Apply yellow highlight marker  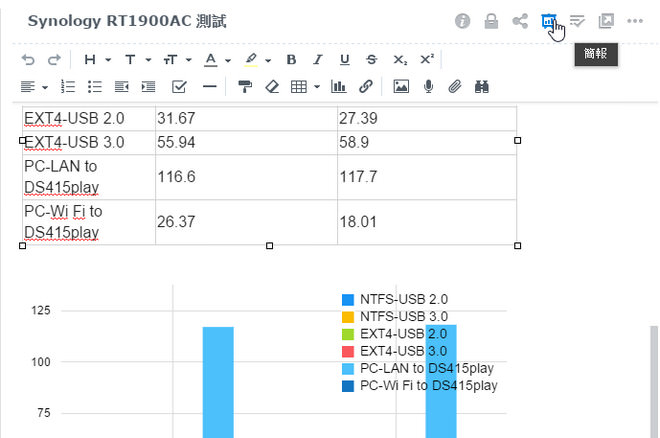tap(251, 60)
